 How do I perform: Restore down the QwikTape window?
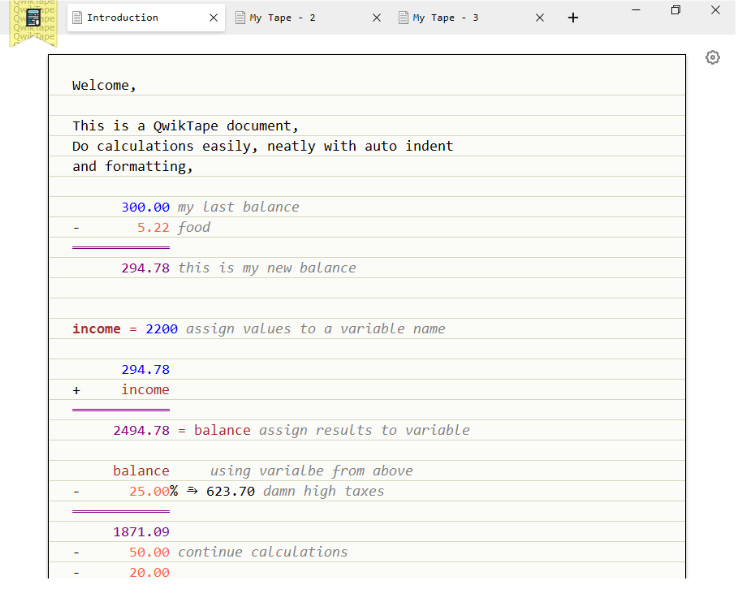[675, 10]
